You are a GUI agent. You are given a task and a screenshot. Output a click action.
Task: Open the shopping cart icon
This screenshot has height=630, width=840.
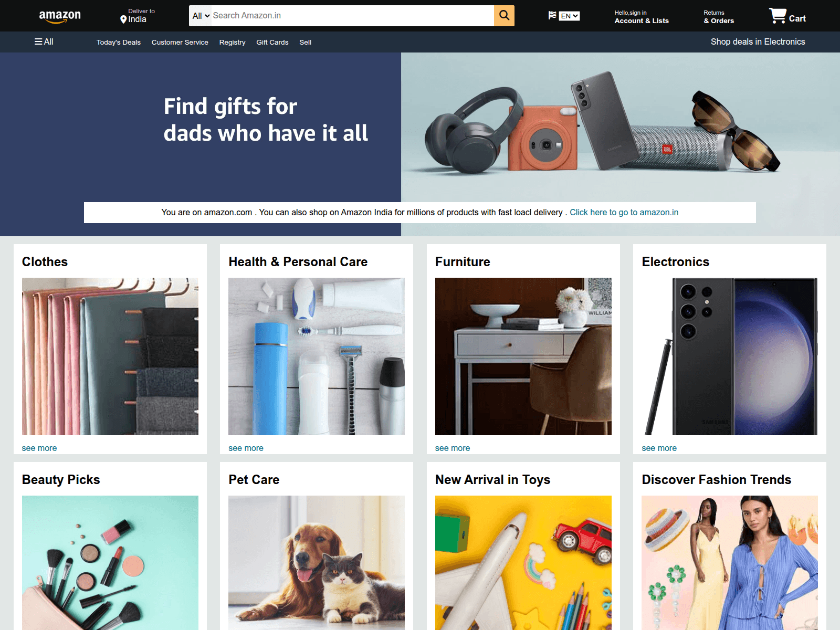(778, 16)
